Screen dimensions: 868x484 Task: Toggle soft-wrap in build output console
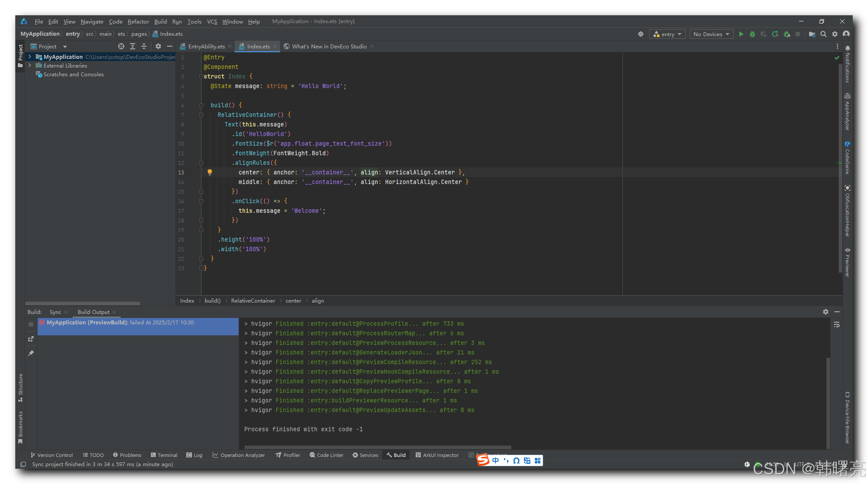[x=837, y=325]
